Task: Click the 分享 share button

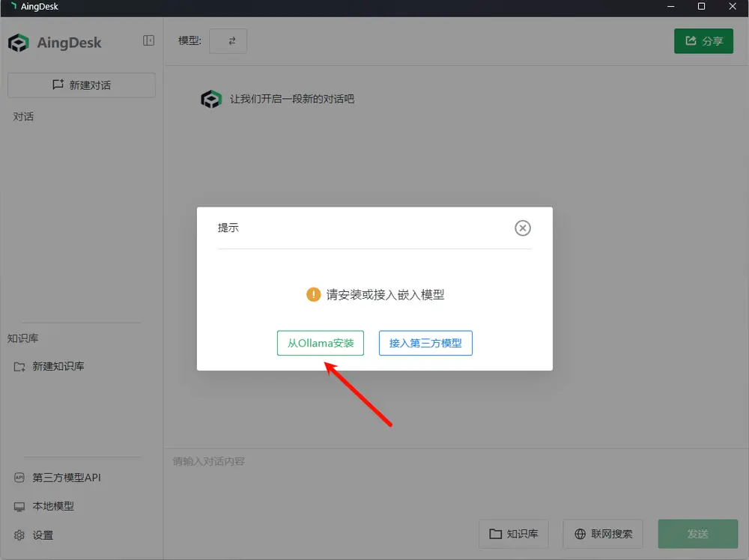Action: click(x=703, y=41)
